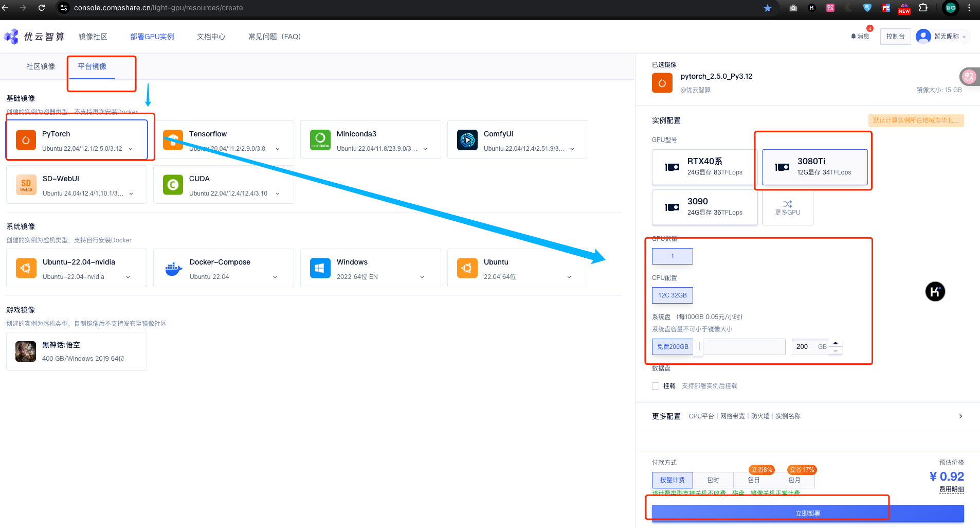The image size is (980, 528).
Task: Open 常见问题 (FAQ) in navigation
Action: [275, 37]
